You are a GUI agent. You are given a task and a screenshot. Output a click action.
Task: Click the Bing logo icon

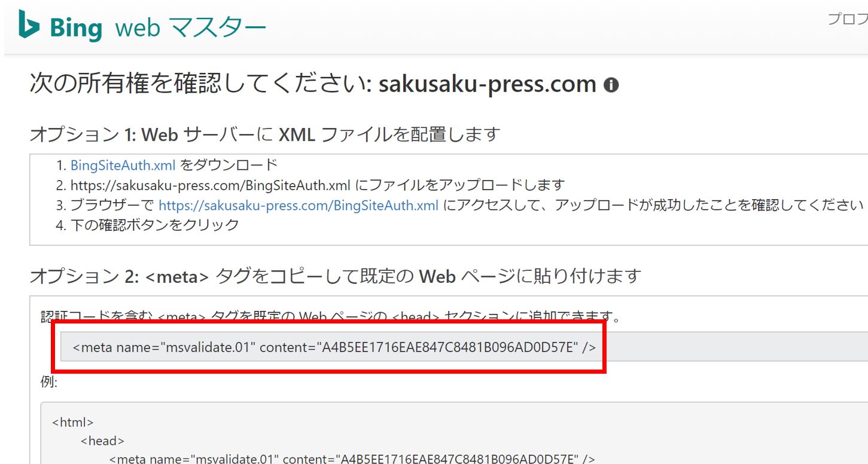pyautogui.click(x=29, y=26)
